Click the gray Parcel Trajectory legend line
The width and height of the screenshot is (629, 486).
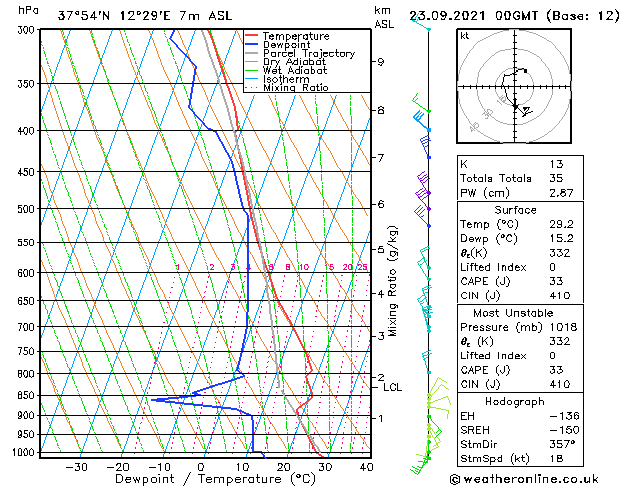tap(252, 53)
